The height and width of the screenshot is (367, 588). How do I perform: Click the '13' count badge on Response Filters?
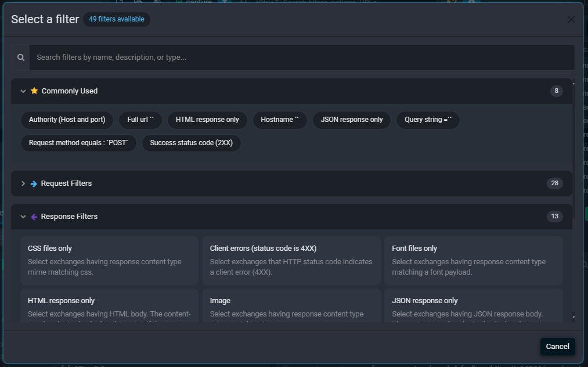[x=554, y=216]
